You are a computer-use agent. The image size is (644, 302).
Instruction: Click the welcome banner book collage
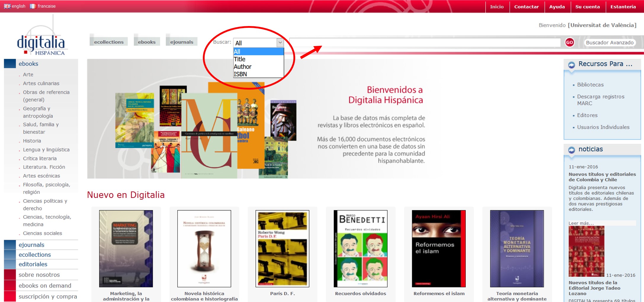tap(206, 130)
